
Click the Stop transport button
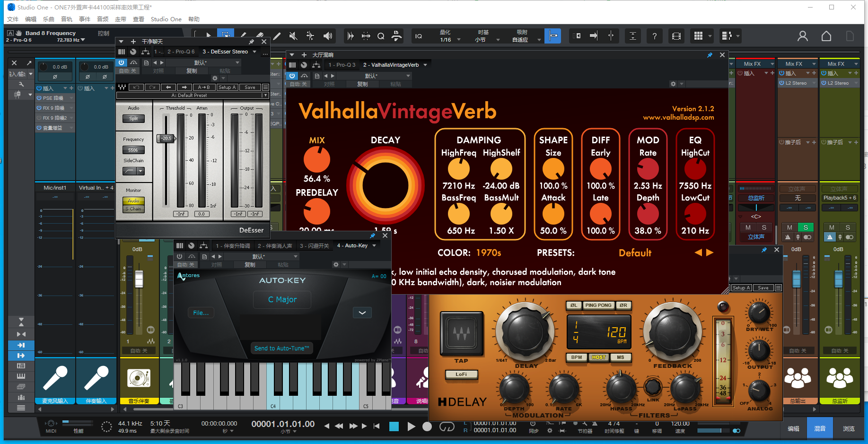tap(394, 427)
